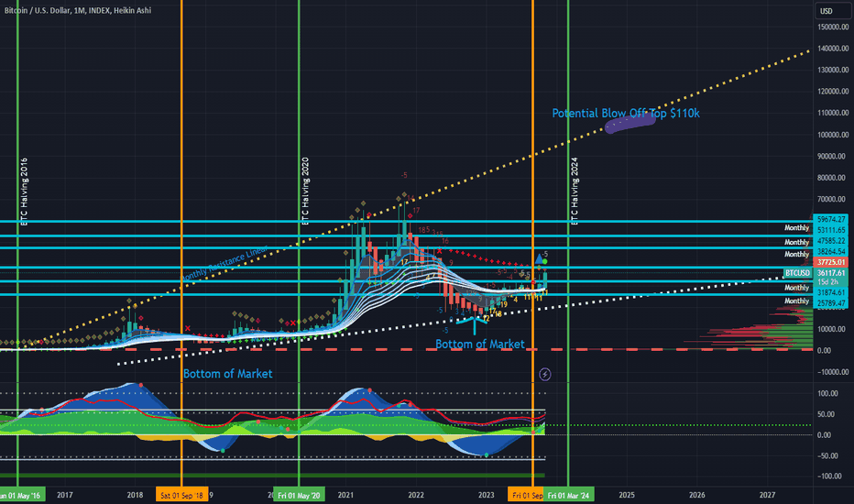
Task: Open the USD currency selector
Action: tap(832, 11)
